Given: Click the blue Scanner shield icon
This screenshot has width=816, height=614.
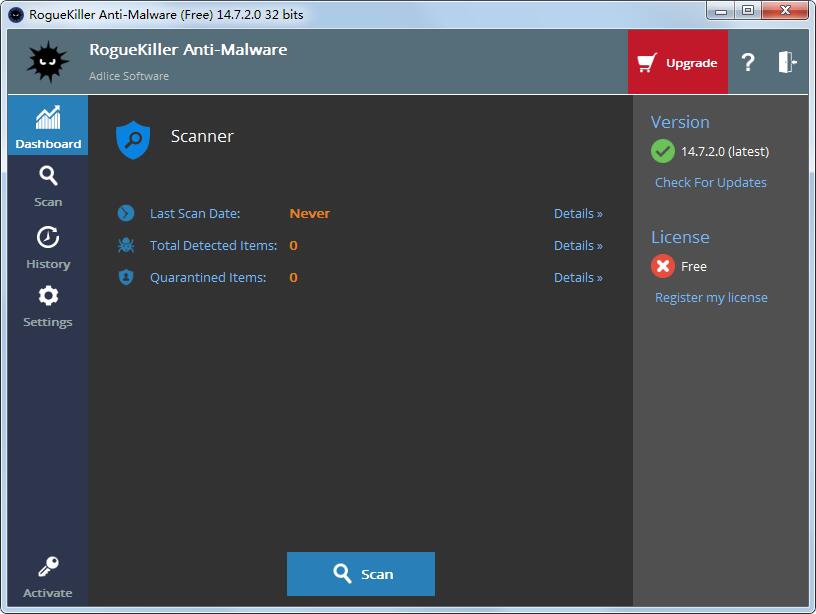Looking at the screenshot, I should click(x=133, y=139).
